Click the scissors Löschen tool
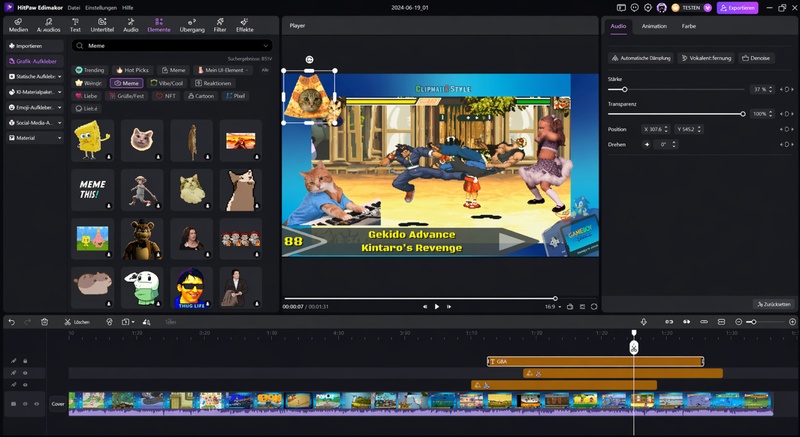 [x=77, y=322]
